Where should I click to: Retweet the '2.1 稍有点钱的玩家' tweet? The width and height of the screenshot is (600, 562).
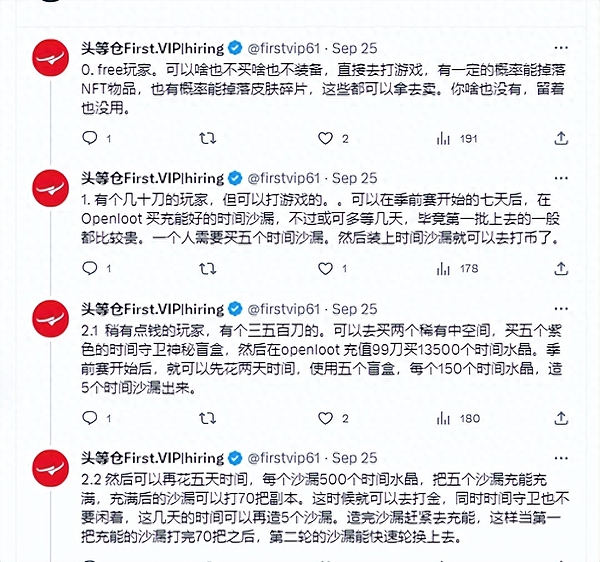(x=208, y=418)
